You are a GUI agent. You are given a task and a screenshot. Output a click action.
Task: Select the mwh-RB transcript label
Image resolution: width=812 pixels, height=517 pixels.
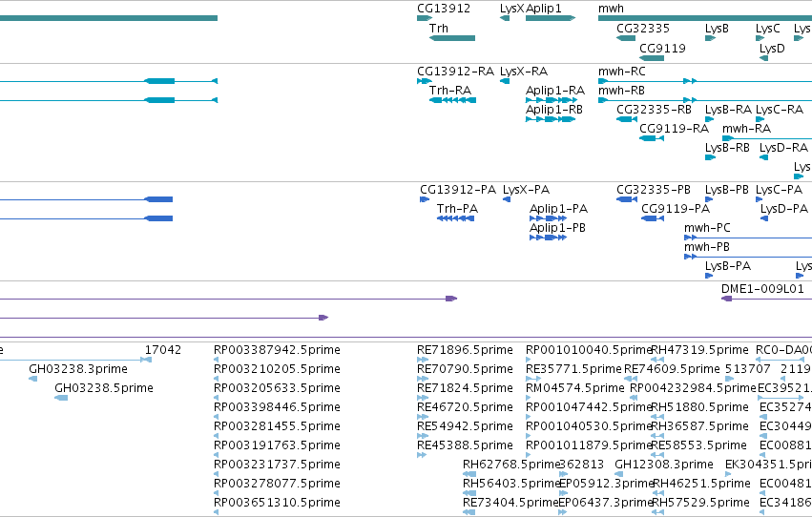621,91
